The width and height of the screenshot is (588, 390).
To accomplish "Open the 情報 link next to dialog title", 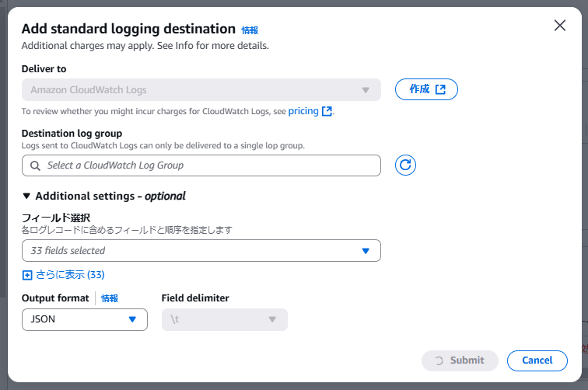I will click(x=250, y=30).
